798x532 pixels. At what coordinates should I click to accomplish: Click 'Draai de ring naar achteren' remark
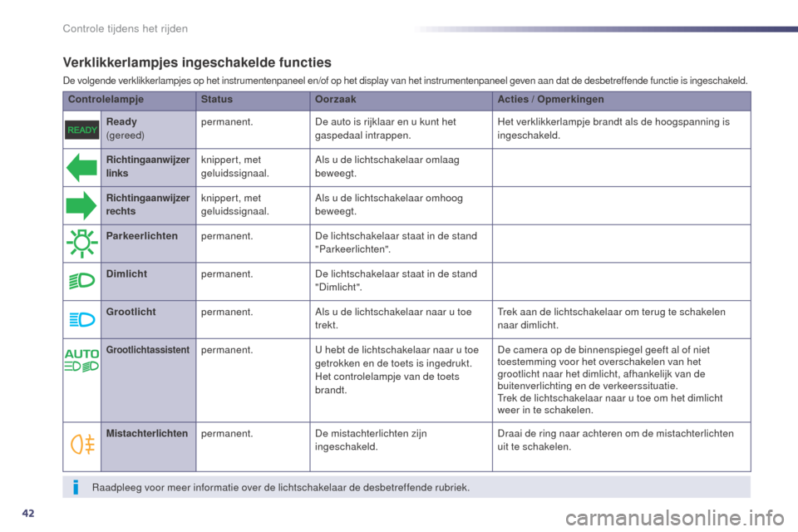coord(615,440)
